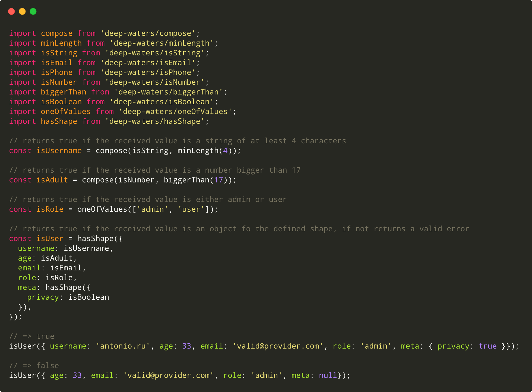This screenshot has height=392, width=532.
Task: Click the red close window dot
Action: point(11,11)
